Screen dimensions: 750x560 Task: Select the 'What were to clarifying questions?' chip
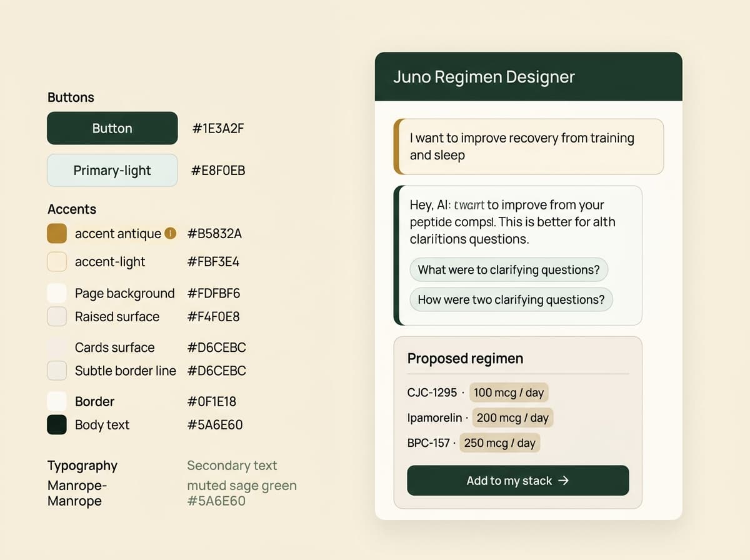pos(509,270)
